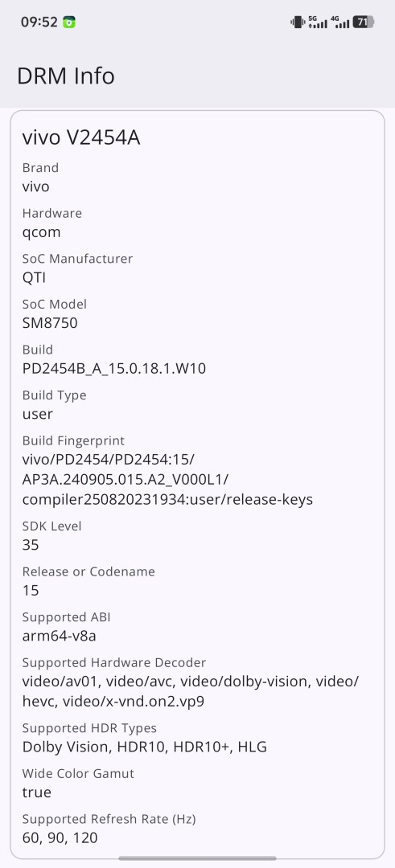The width and height of the screenshot is (395, 868).
Task: Tap the 4G signal strength icon
Action: tap(339, 23)
